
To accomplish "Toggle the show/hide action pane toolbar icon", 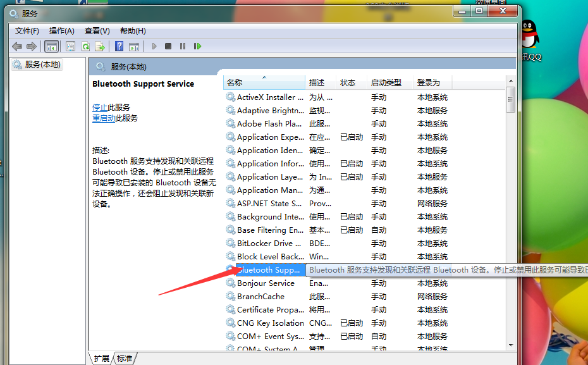I will (134, 47).
